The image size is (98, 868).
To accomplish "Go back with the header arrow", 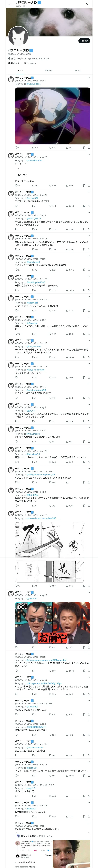I will point(9,4).
